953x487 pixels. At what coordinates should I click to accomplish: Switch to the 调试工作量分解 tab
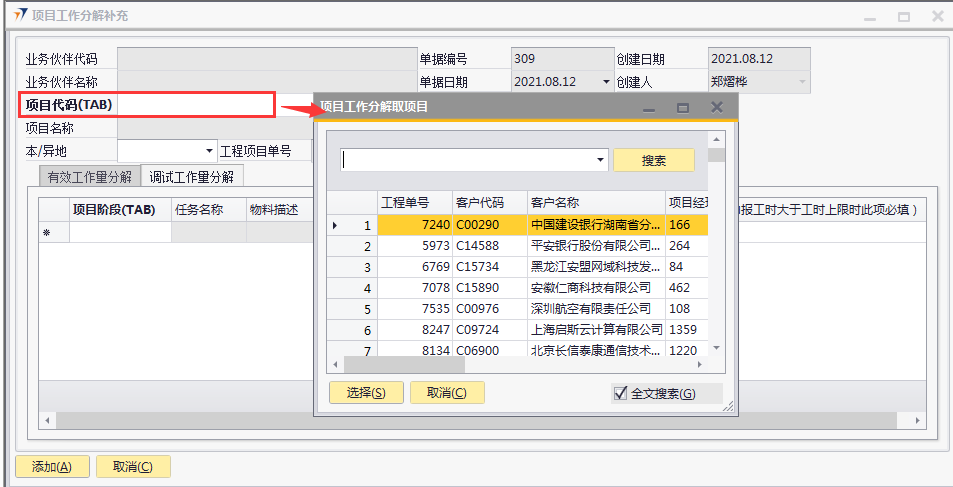click(x=191, y=177)
